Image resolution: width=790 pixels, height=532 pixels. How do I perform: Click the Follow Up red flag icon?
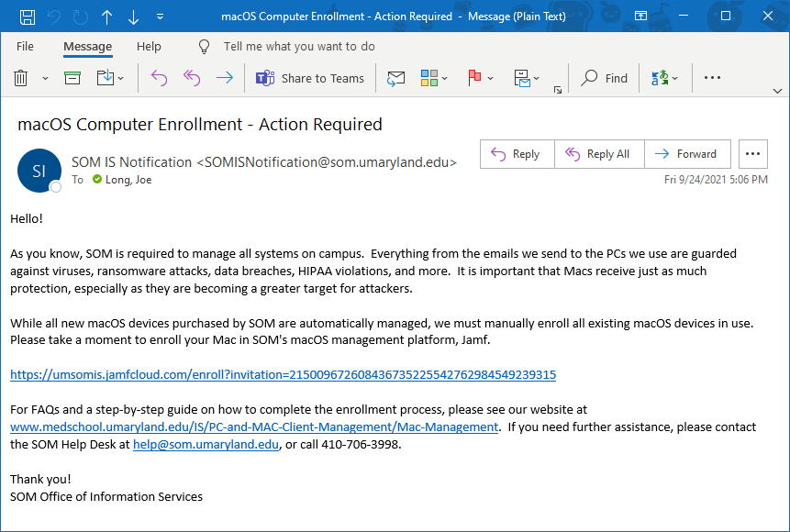474,78
